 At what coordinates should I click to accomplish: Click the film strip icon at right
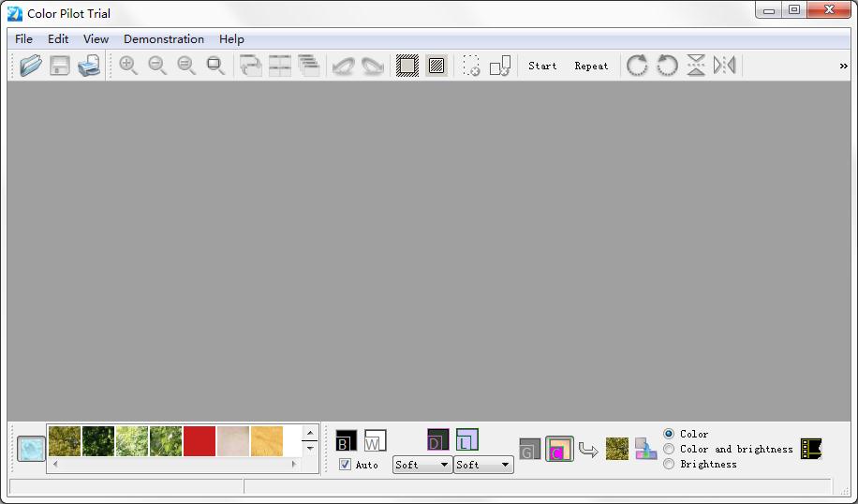(x=810, y=449)
